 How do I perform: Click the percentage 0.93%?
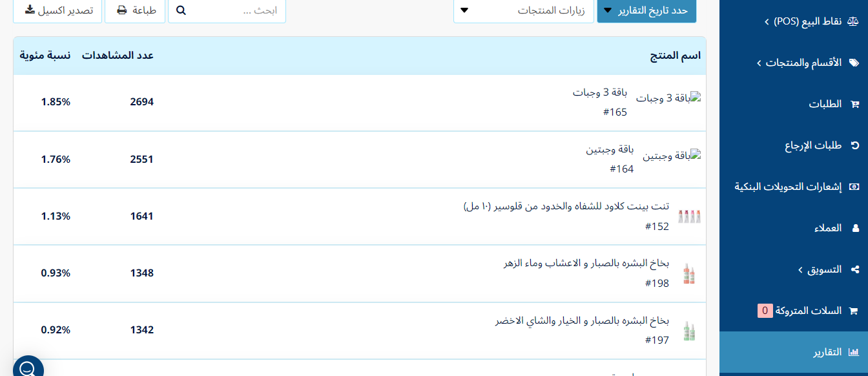tap(56, 273)
